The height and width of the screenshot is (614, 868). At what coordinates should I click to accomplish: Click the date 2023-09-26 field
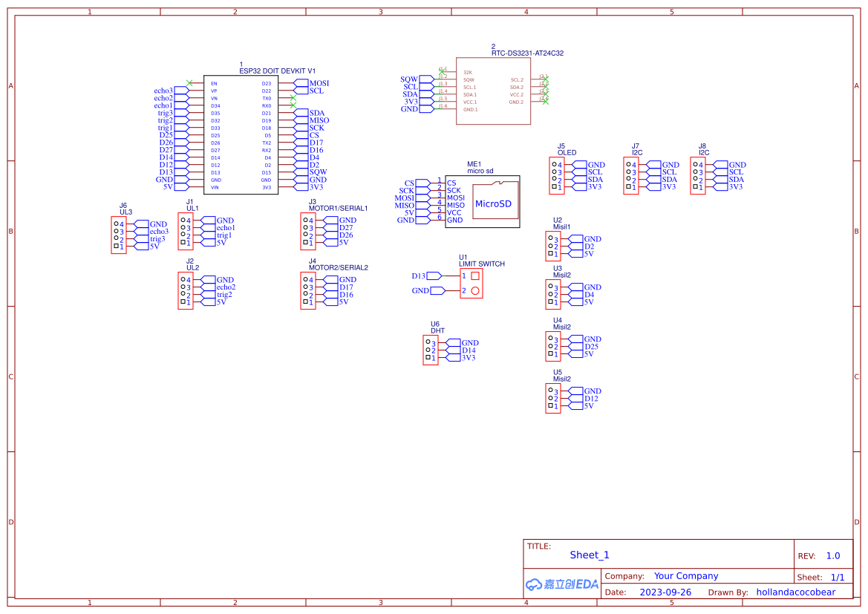[x=665, y=592]
